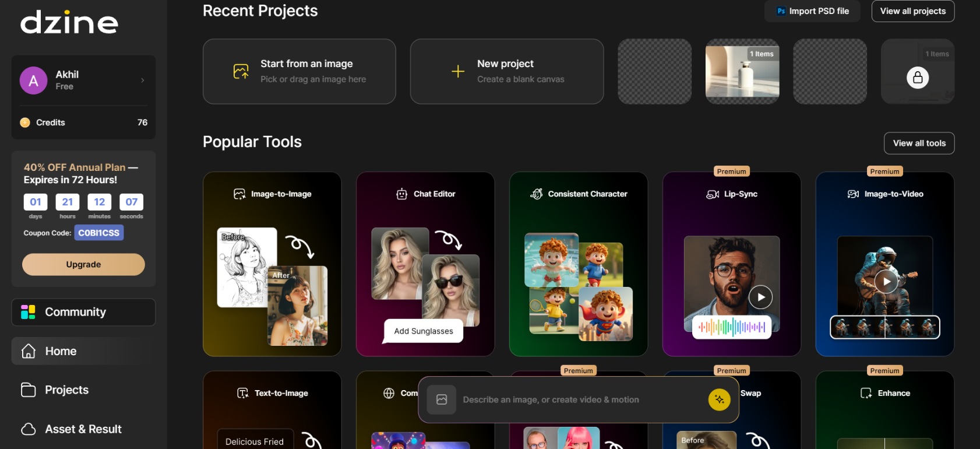The width and height of the screenshot is (980, 449).
Task: Open the first empty project thumbnail
Action: pyautogui.click(x=655, y=72)
